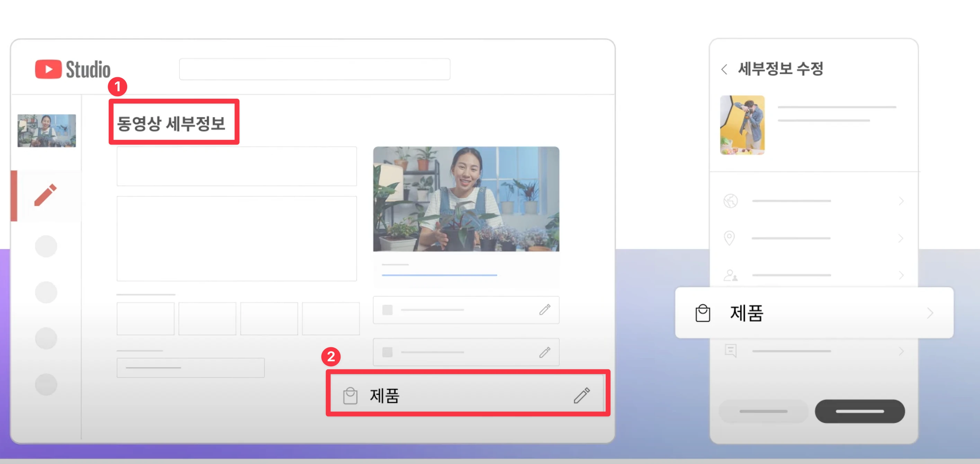Image resolution: width=980 pixels, height=464 pixels.
Task: Click the back arrow beside 세부정보 수정
Action: click(724, 69)
